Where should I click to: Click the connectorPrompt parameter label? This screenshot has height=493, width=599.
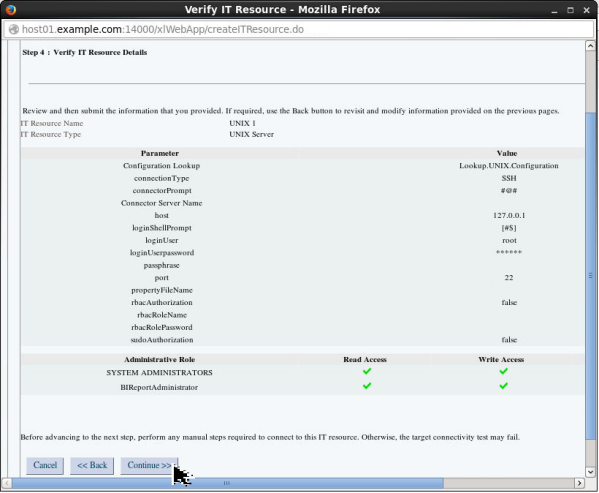click(x=162, y=191)
